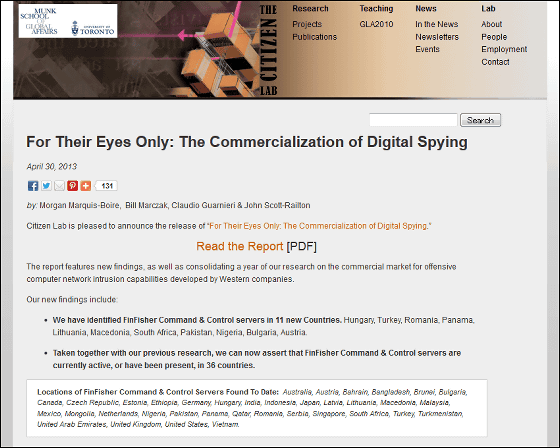Click inside the search text field
This screenshot has height=448, width=560.
coord(413,120)
